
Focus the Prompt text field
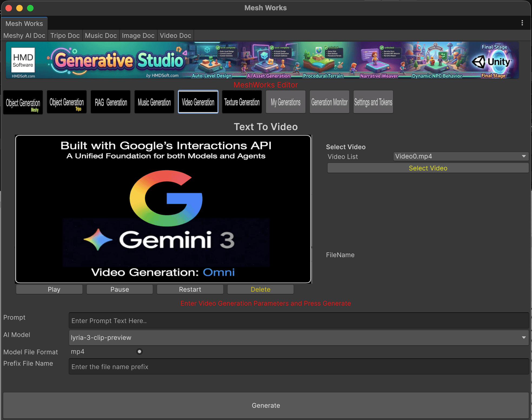click(299, 321)
